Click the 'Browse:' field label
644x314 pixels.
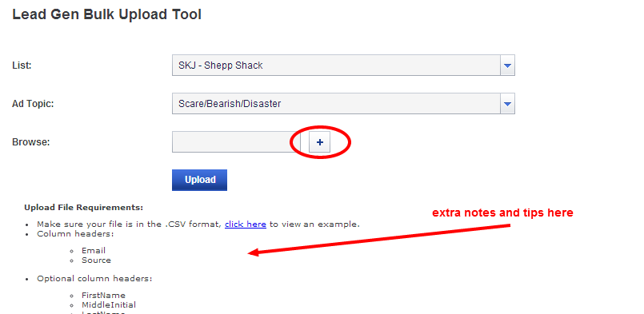point(31,142)
